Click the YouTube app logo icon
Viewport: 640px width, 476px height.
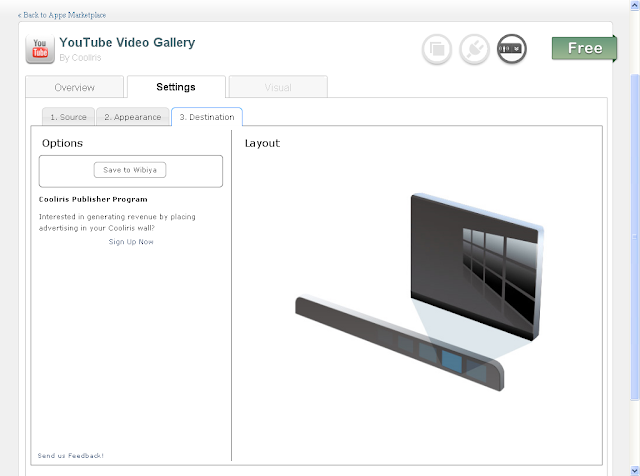(x=40, y=49)
